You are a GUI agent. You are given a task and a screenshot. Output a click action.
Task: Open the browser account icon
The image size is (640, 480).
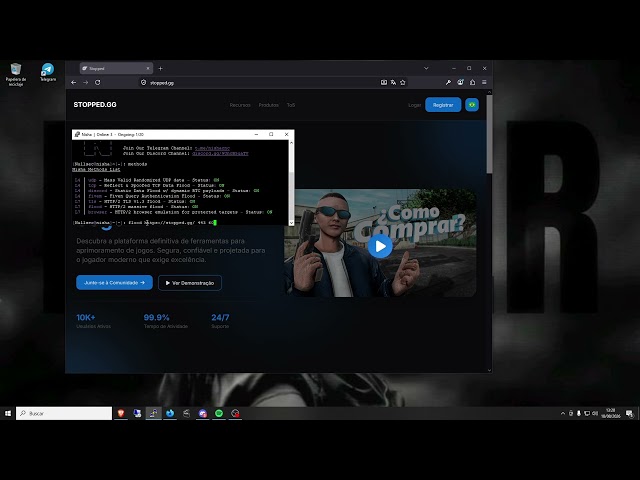460,82
